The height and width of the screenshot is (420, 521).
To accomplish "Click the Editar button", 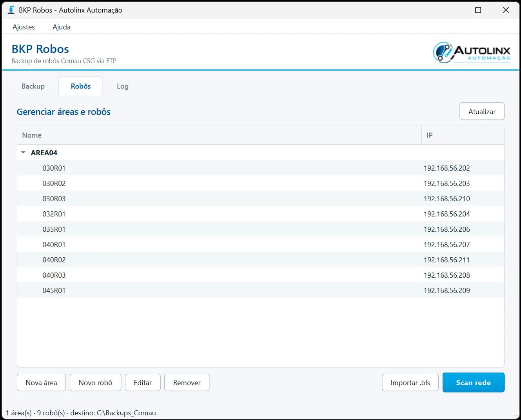I will click(143, 382).
